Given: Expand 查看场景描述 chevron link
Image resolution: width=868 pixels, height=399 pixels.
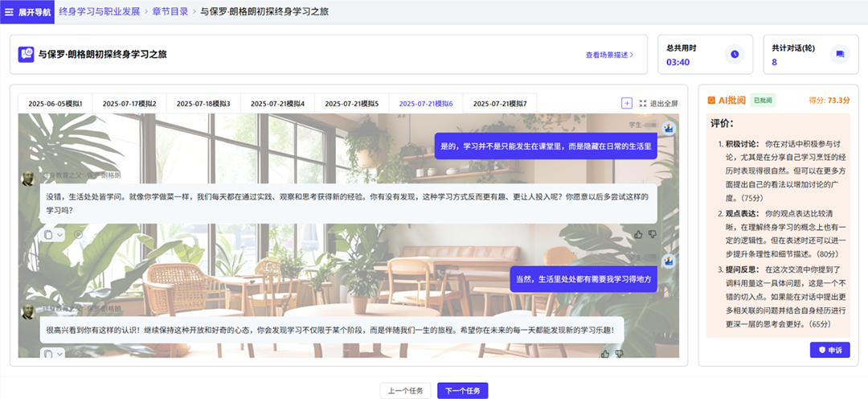Looking at the screenshot, I should pos(609,55).
